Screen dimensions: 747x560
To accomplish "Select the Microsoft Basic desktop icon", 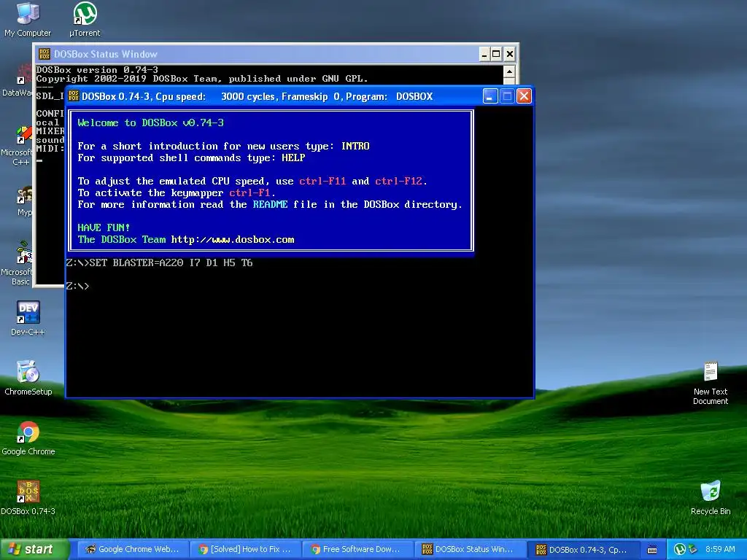I will coord(19,263).
